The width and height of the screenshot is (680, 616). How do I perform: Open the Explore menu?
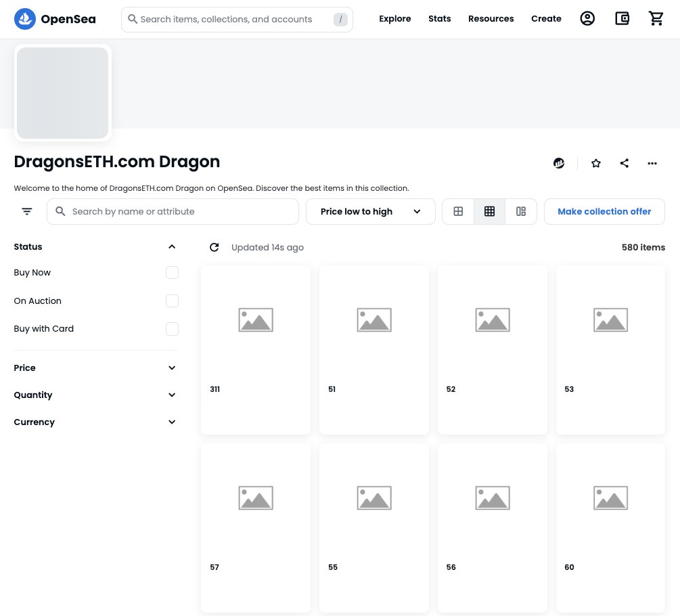pos(394,19)
